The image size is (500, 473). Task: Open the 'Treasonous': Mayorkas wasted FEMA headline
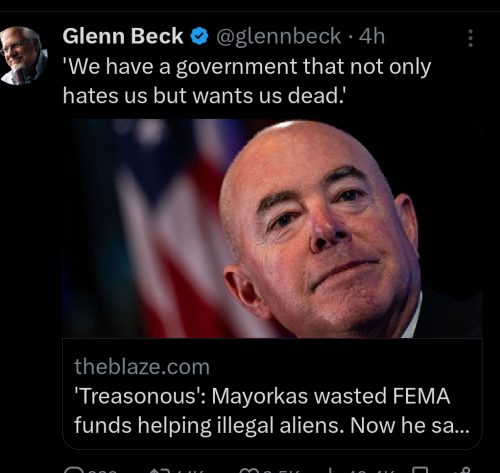coord(262,396)
